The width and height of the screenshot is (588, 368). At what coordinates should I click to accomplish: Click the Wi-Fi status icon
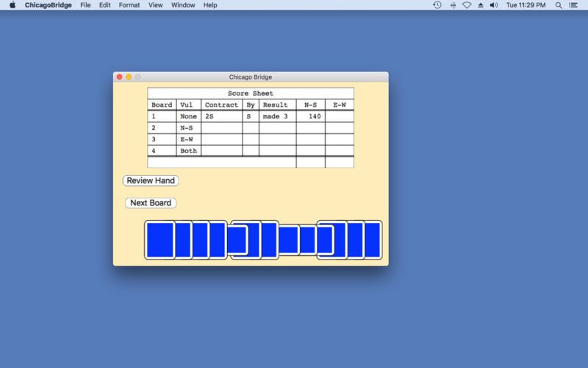pyautogui.click(x=467, y=5)
